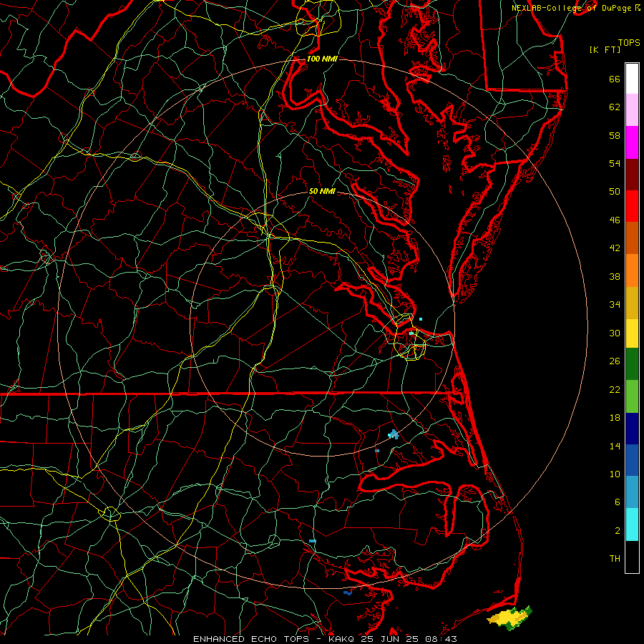Click the '2' legend value

pyautogui.click(x=618, y=531)
